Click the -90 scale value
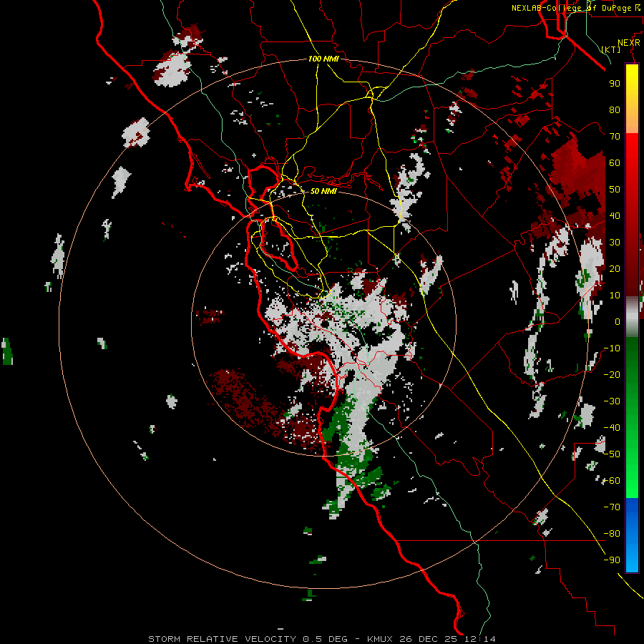Screen dimensions: 644x644 (612, 560)
